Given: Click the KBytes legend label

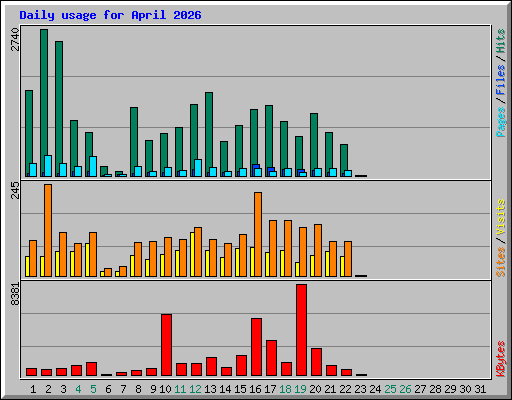Looking at the screenshot, I should (x=501, y=359).
